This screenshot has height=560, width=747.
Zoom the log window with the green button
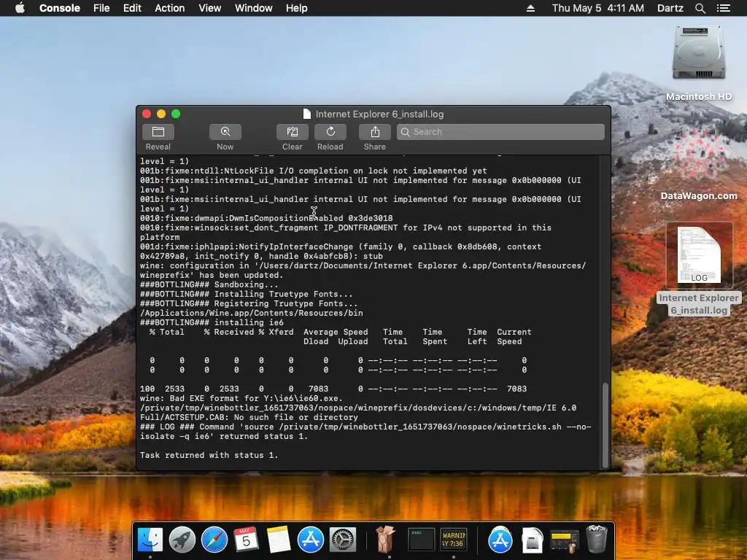tap(176, 114)
